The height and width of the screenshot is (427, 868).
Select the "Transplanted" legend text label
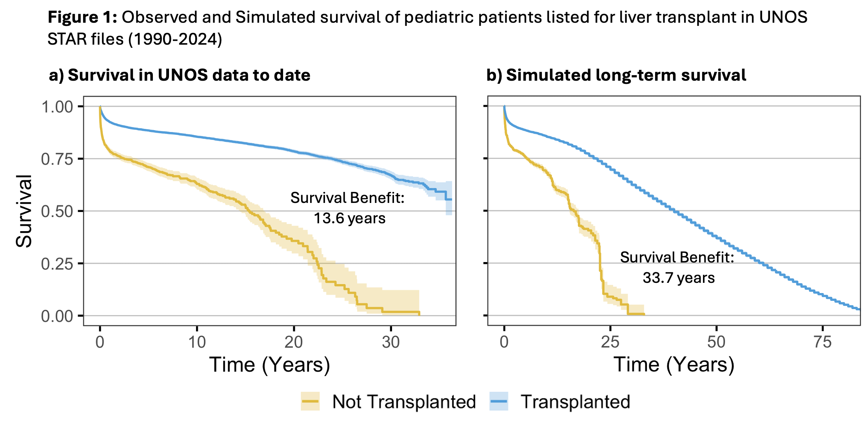click(x=575, y=402)
